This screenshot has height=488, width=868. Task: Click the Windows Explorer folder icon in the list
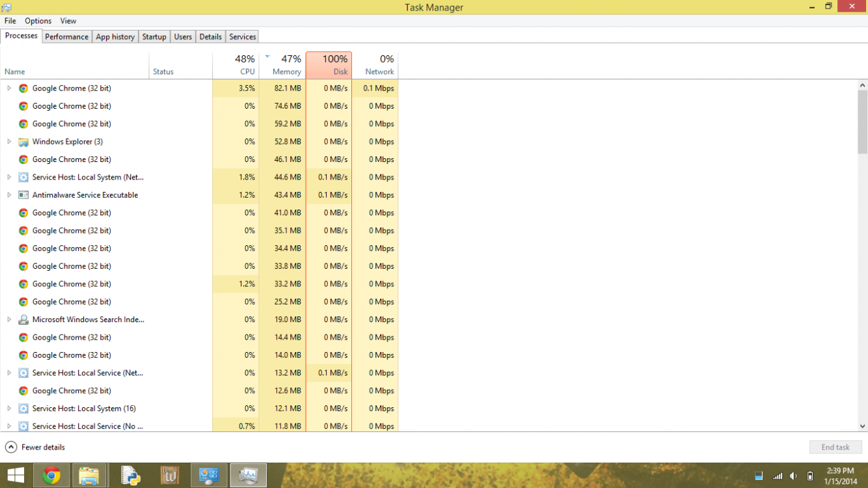pos(23,142)
